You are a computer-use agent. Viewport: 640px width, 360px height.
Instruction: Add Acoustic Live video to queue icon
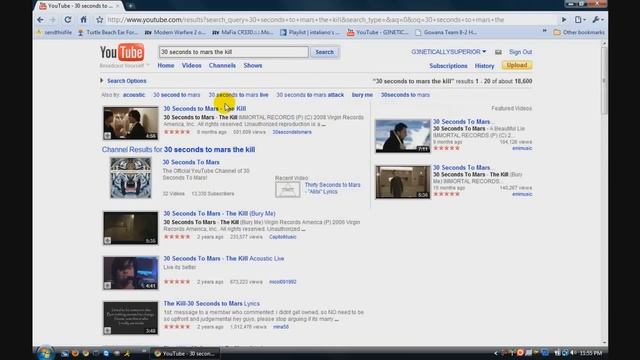click(x=107, y=285)
